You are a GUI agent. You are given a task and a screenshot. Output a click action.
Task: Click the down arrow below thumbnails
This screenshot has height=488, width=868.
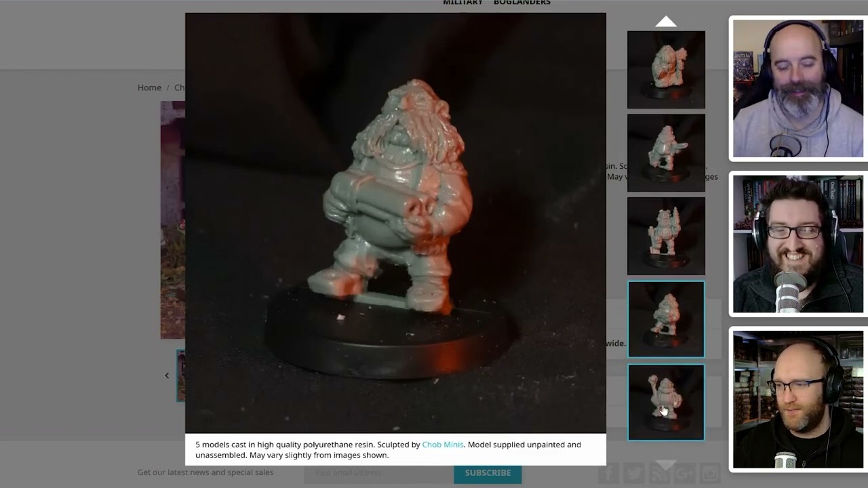[x=666, y=464]
